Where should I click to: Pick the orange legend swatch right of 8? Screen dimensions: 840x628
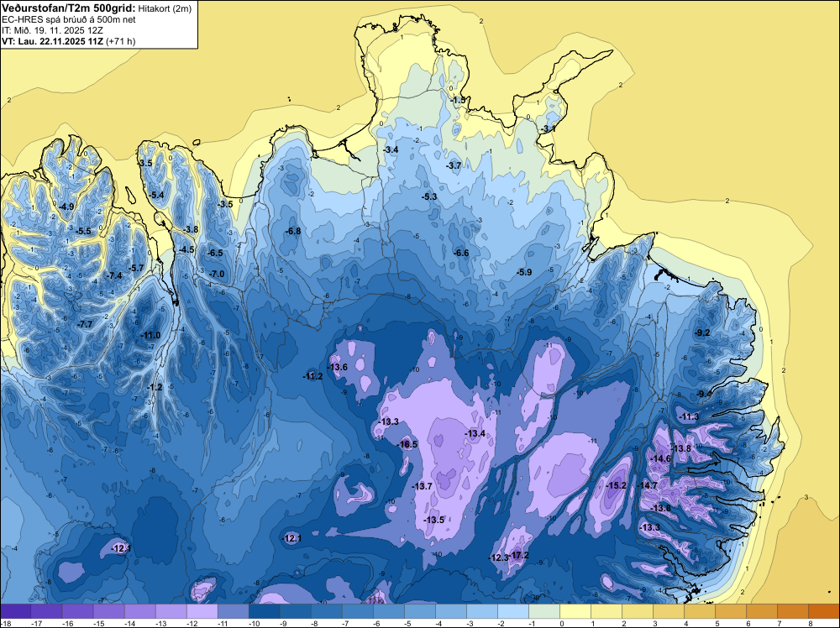824,611
